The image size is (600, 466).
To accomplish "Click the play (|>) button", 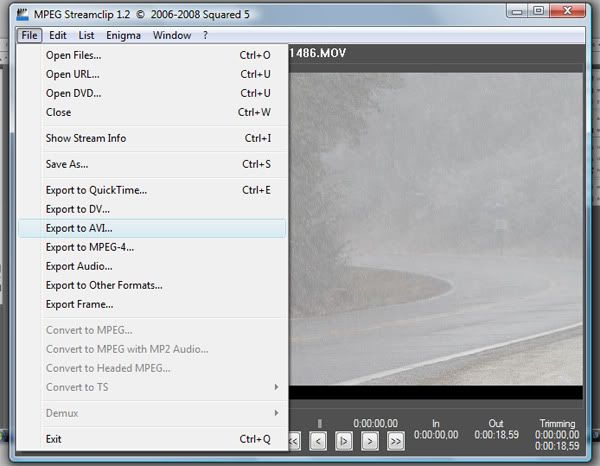I will 344,441.
